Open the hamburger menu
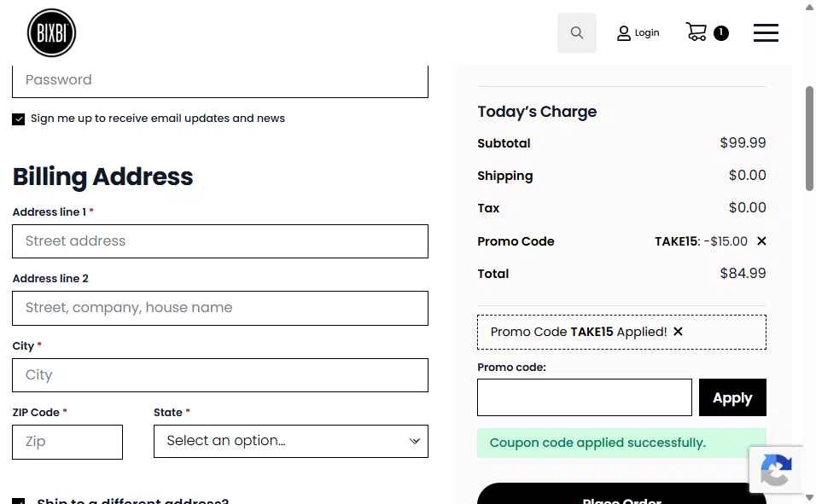 click(x=766, y=32)
